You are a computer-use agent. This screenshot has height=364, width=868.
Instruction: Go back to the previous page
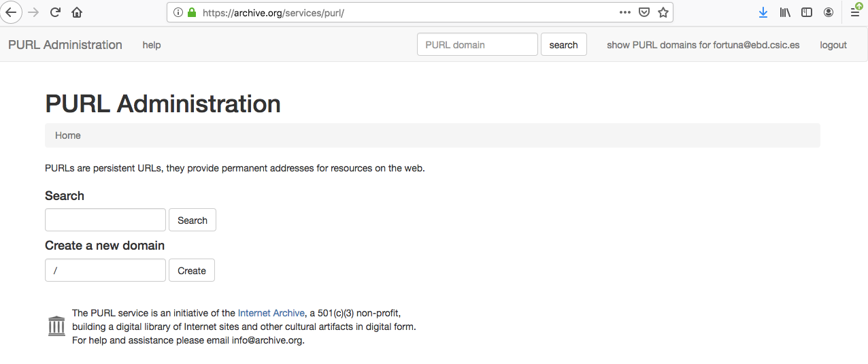[x=11, y=12]
